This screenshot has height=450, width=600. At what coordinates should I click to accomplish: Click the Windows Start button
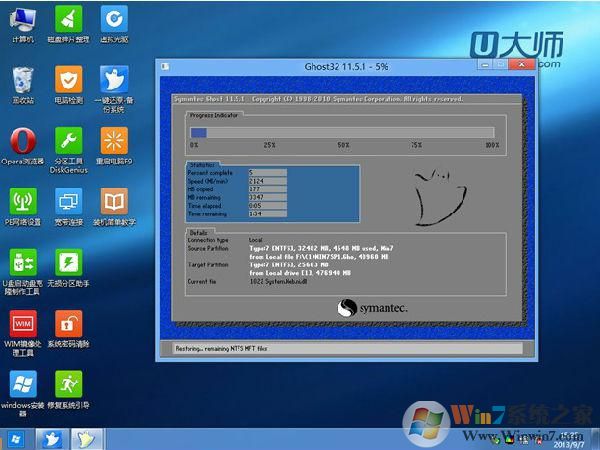(x=16, y=438)
